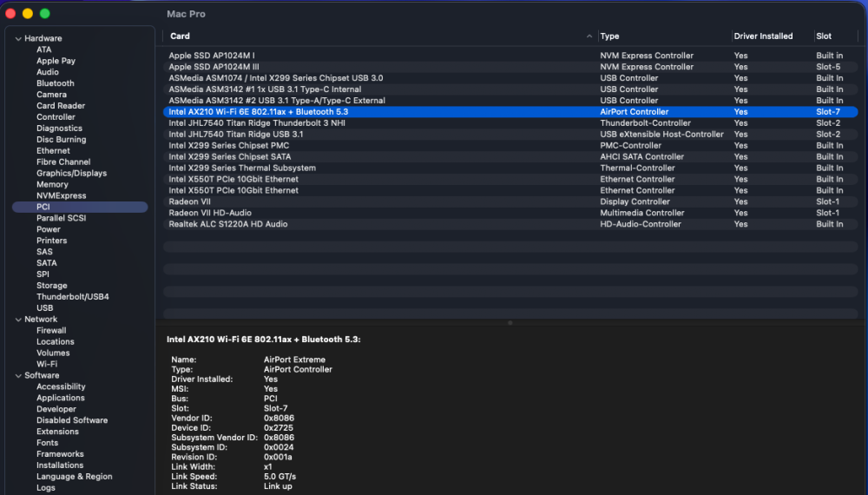Open Diagnostics in the sidebar
The width and height of the screenshot is (868, 495).
(x=59, y=129)
